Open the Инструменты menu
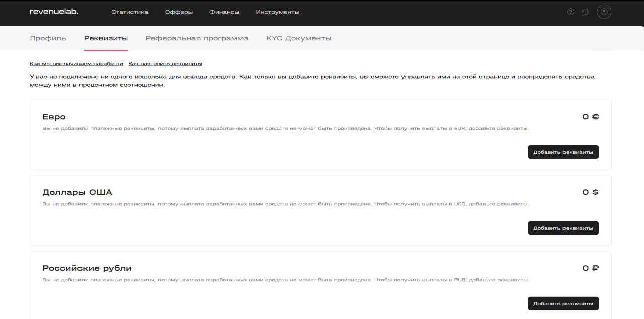 (277, 12)
